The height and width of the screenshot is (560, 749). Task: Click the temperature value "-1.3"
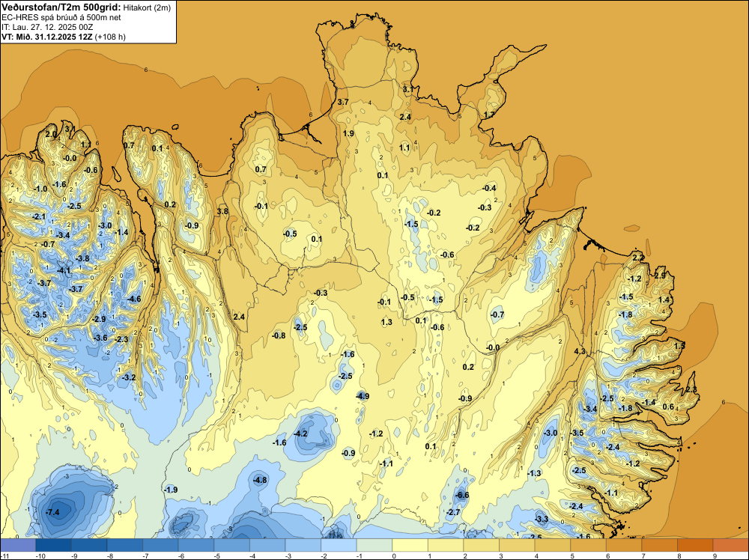tap(534, 472)
